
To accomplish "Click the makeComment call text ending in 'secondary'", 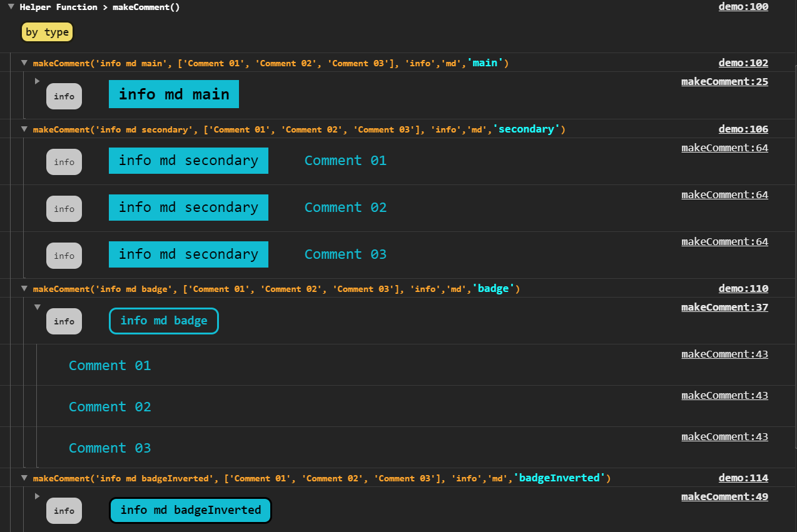I will [x=299, y=129].
